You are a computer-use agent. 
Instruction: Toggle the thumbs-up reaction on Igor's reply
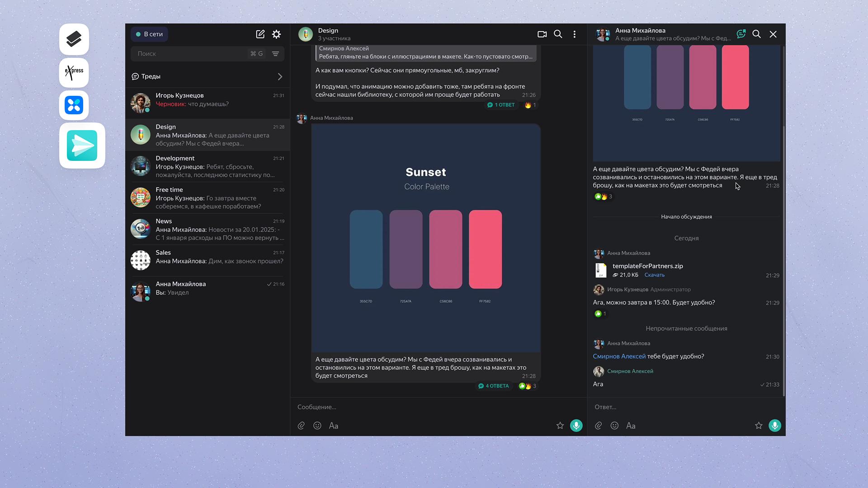click(x=600, y=314)
